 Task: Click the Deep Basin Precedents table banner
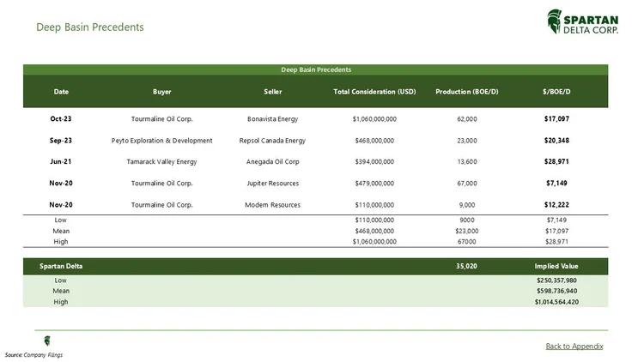point(315,69)
